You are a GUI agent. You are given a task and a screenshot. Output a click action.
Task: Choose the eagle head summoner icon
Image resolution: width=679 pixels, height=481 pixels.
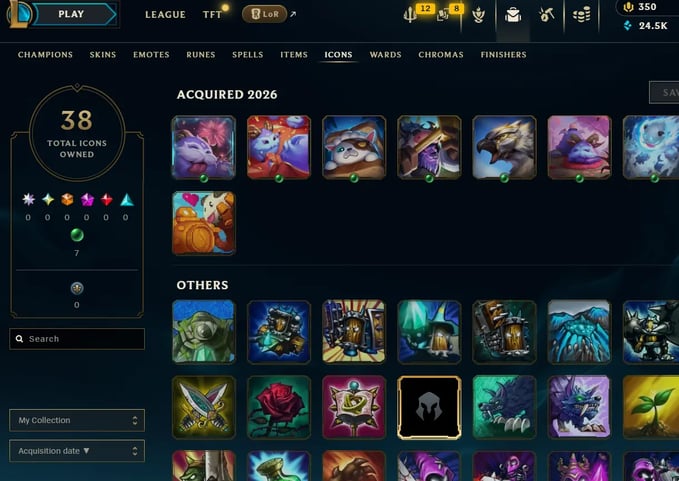coord(504,147)
